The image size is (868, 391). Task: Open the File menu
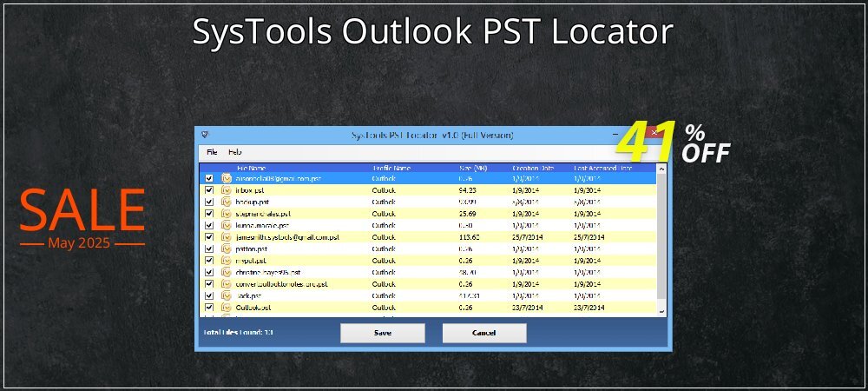click(212, 152)
